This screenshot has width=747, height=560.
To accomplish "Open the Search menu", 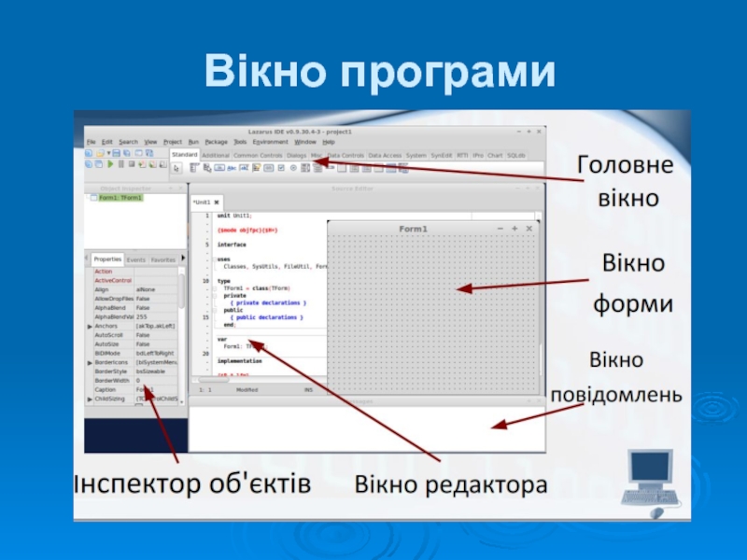I will [x=128, y=142].
